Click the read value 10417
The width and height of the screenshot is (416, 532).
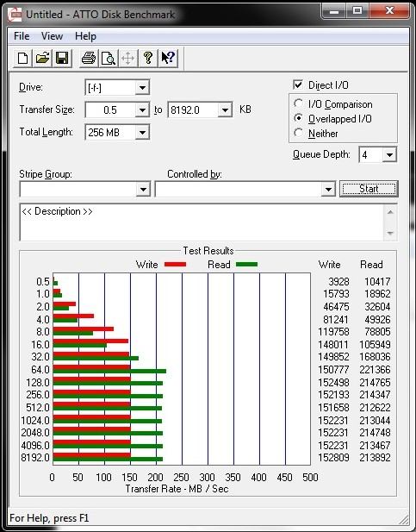click(377, 282)
